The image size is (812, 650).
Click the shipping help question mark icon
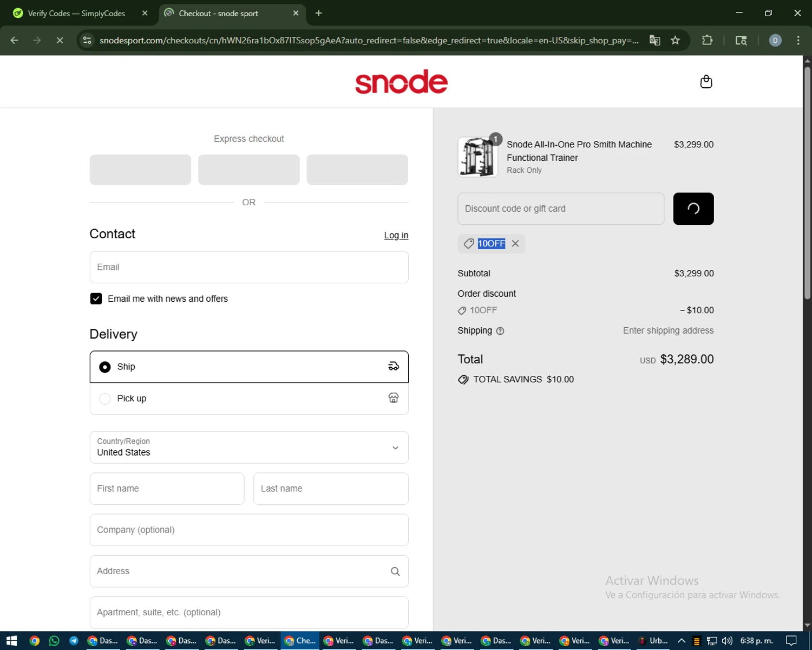(500, 331)
